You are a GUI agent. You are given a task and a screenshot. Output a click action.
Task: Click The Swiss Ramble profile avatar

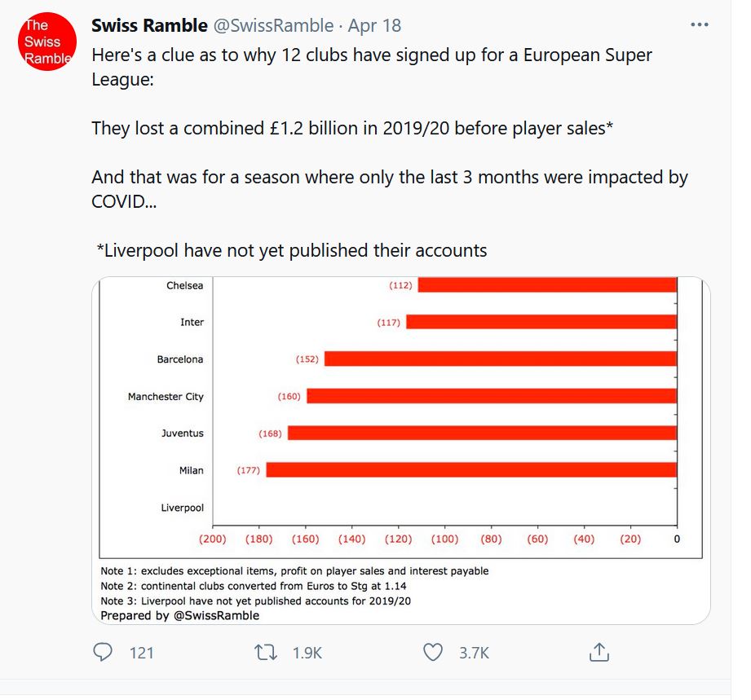click(x=46, y=41)
